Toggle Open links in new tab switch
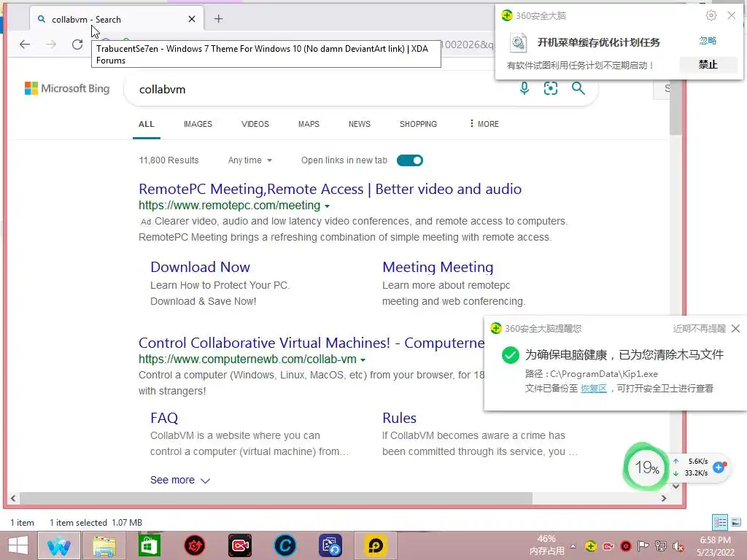The width and height of the screenshot is (747, 560). point(410,160)
